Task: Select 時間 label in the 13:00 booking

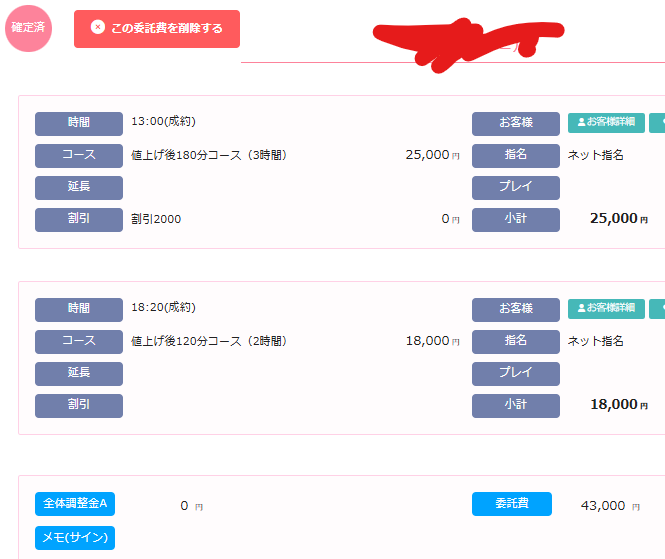Action: tap(79, 123)
